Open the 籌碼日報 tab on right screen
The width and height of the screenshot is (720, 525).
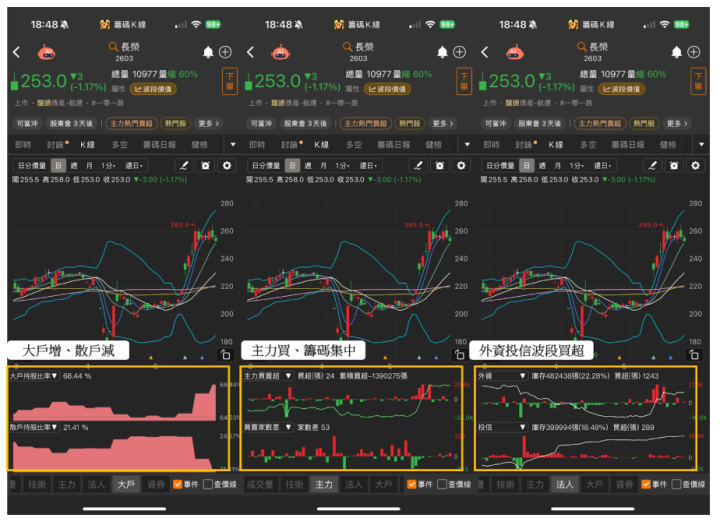pos(628,145)
